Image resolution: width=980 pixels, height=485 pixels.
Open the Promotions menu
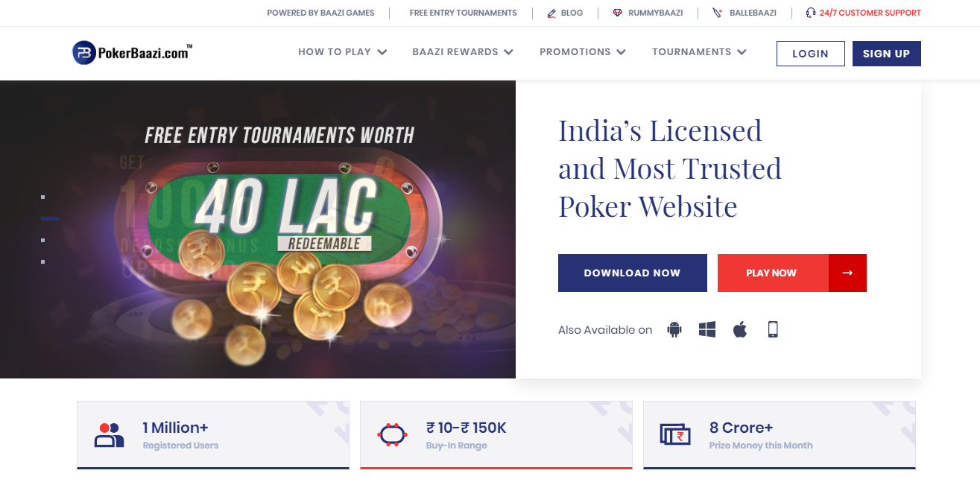[583, 52]
